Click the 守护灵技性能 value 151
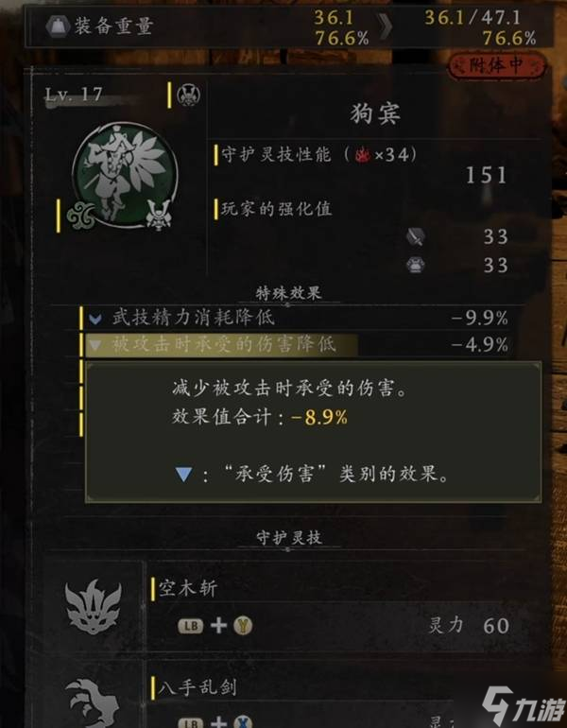 tap(486, 176)
